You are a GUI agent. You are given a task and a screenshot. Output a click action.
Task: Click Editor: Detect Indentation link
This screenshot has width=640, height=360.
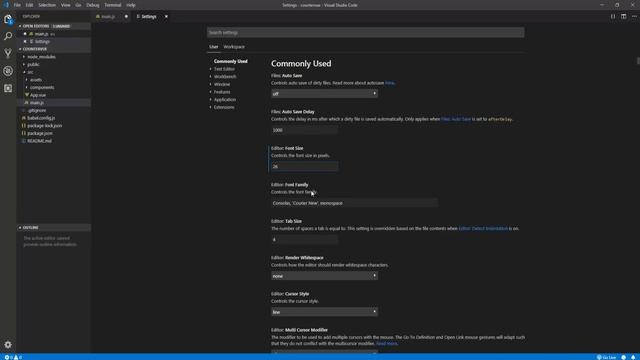pyautogui.click(x=483, y=229)
